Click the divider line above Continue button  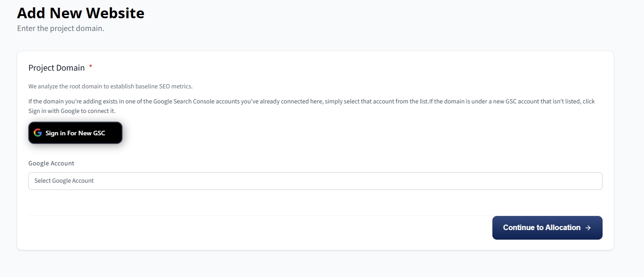click(x=315, y=215)
